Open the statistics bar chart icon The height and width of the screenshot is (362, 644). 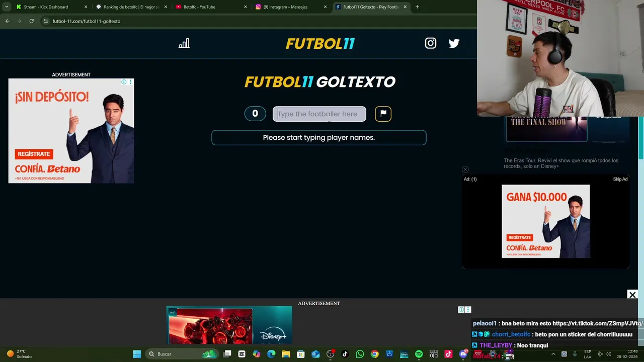[x=184, y=44]
